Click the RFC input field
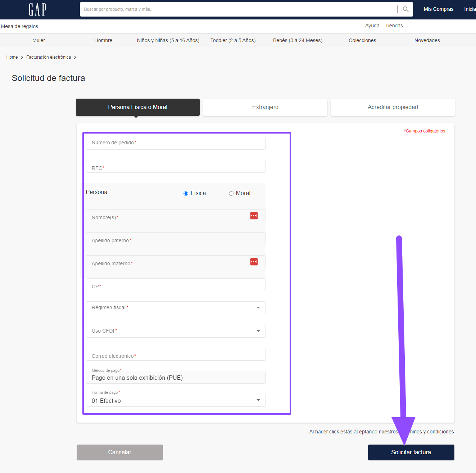The width and height of the screenshot is (476, 473). 176,166
